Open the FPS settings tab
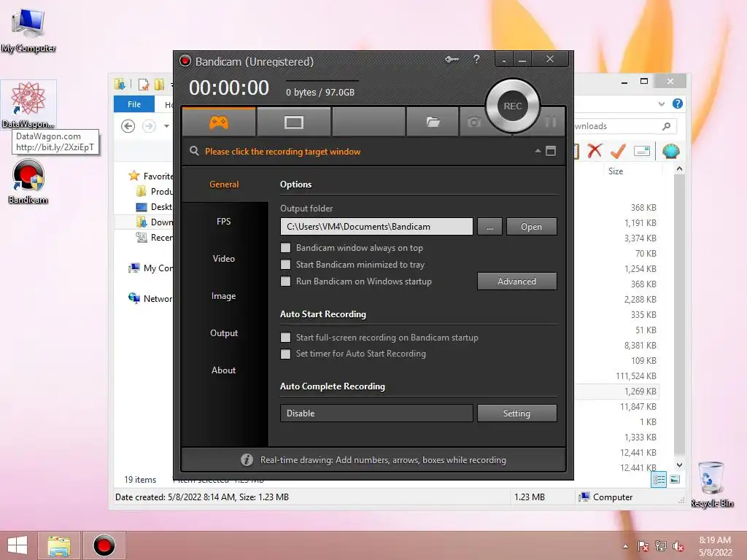This screenshot has height=560, width=747. click(223, 222)
